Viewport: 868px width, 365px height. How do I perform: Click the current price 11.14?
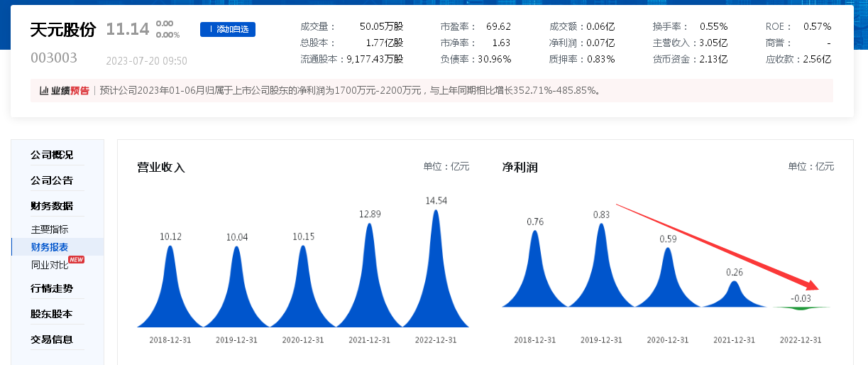point(128,29)
